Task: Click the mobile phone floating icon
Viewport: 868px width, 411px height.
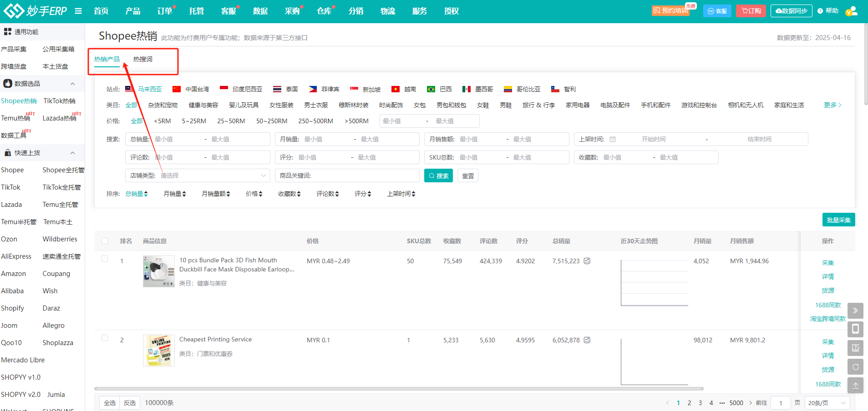Action: [855, 329]
